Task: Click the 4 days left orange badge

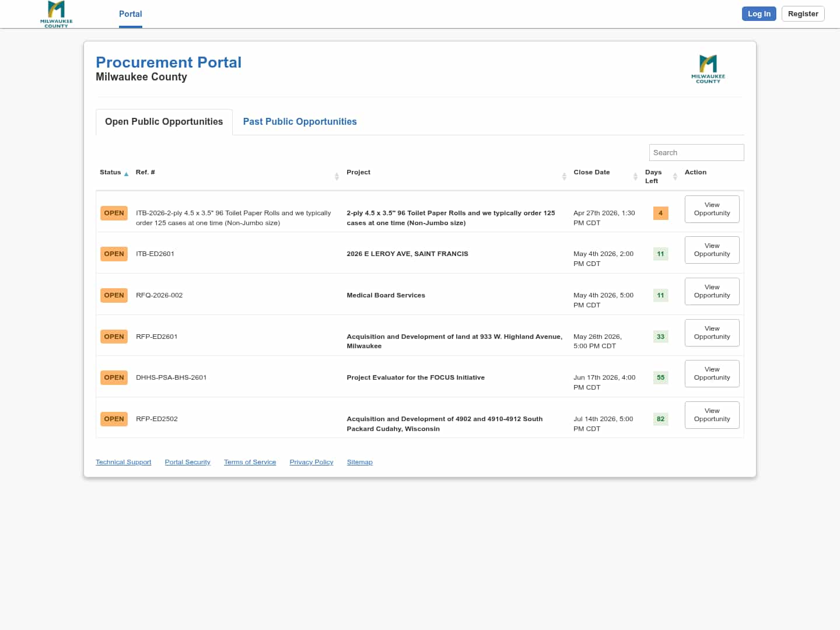Action: click(660, 213)
